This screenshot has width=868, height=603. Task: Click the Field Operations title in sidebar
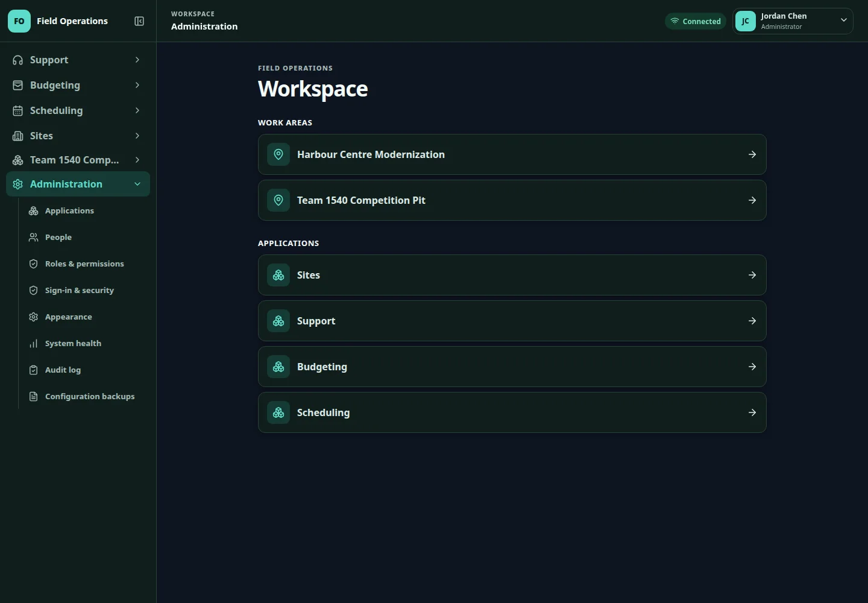click(72, 21)
